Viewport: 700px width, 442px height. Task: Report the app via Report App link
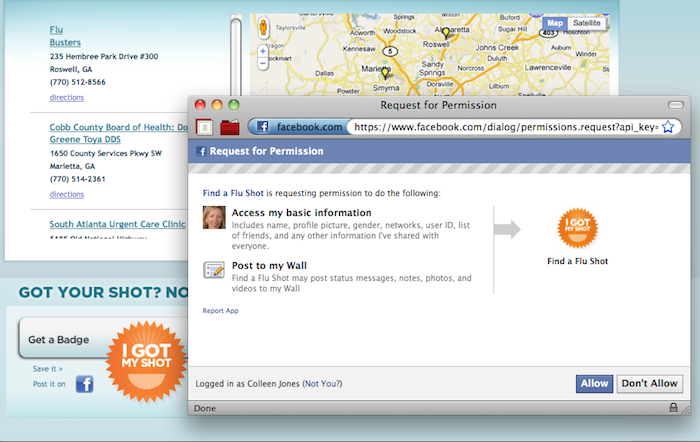221,311
